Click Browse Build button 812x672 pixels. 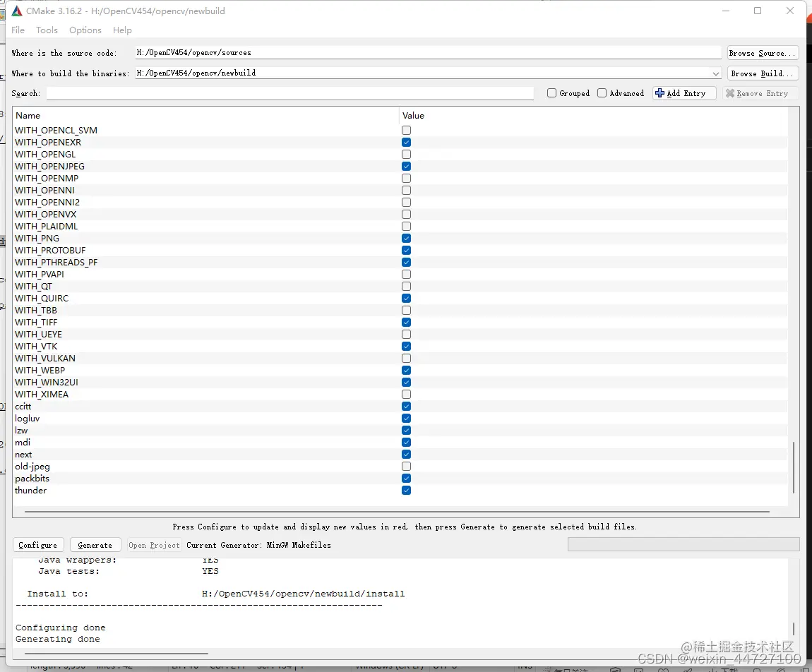763,73
